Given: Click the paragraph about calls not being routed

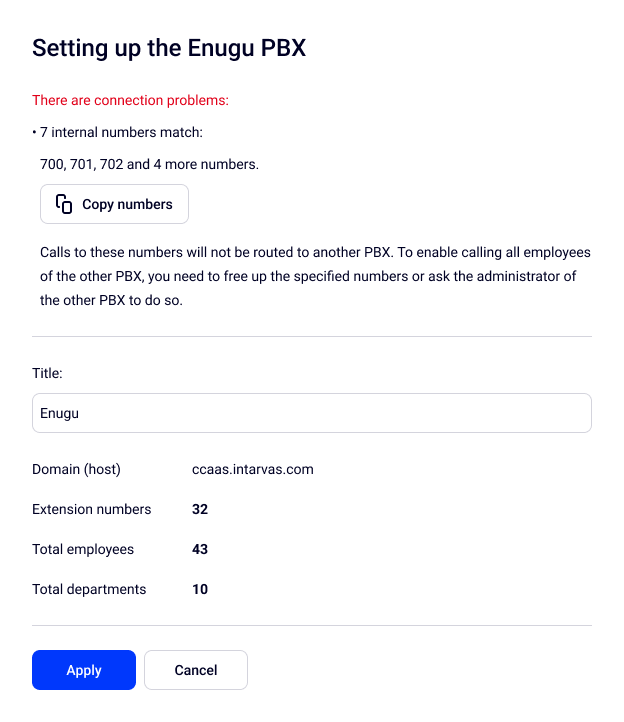Looking at the screenshot, I should (315, 275).
